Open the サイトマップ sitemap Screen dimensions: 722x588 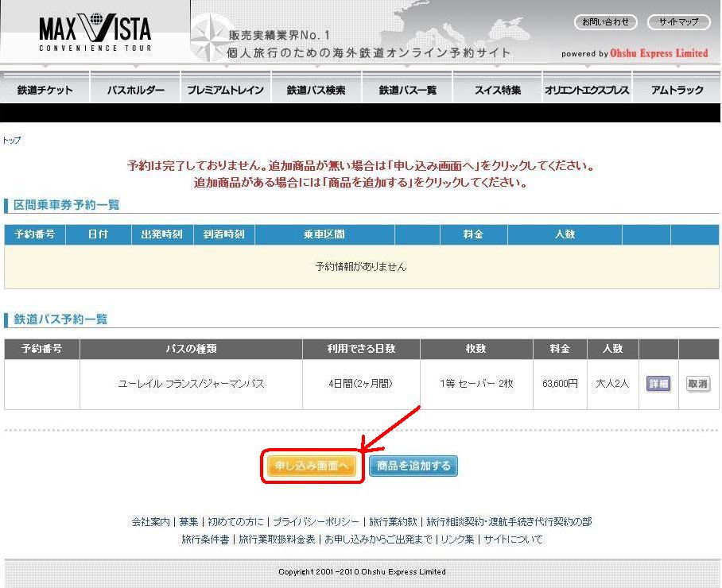tap(678, 22)
